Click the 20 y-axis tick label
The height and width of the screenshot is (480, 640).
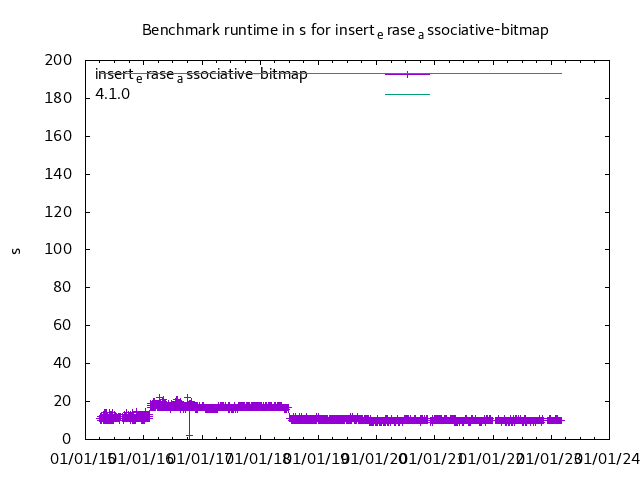[x=62, y=401]
